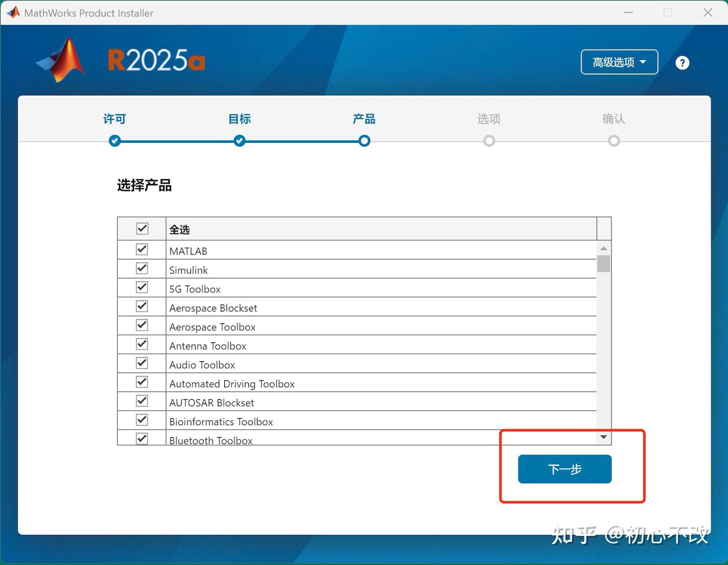Uncheck the Audio Toolbox checkbox
728x565 pixels.
pos(142,362)
